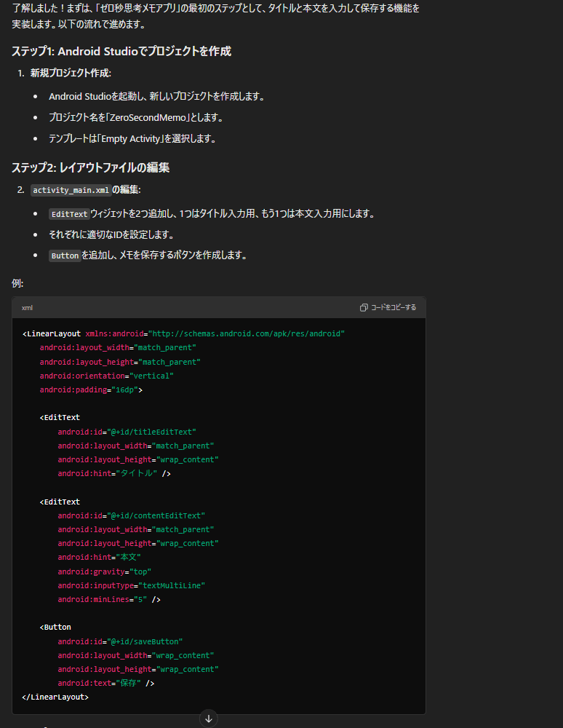Click the line android:hint="本文"
563x728 pixels.
(99, 557)
